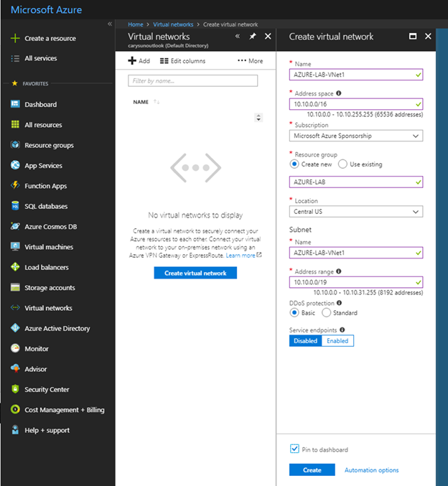
Task: Collapse the Virtual networks blade chevrons
Action: [238, 37]
